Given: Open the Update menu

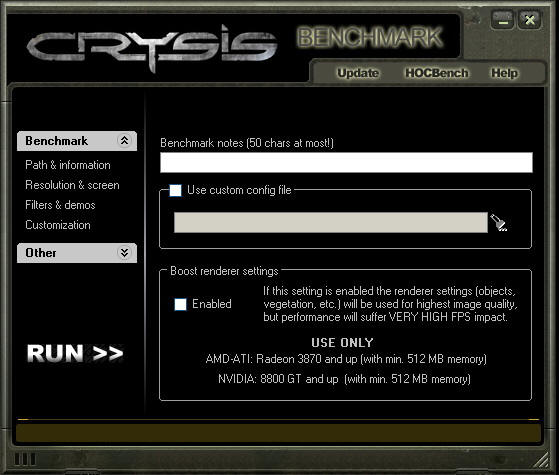Looking at the screenshot, I should click(x=358, y=73).
